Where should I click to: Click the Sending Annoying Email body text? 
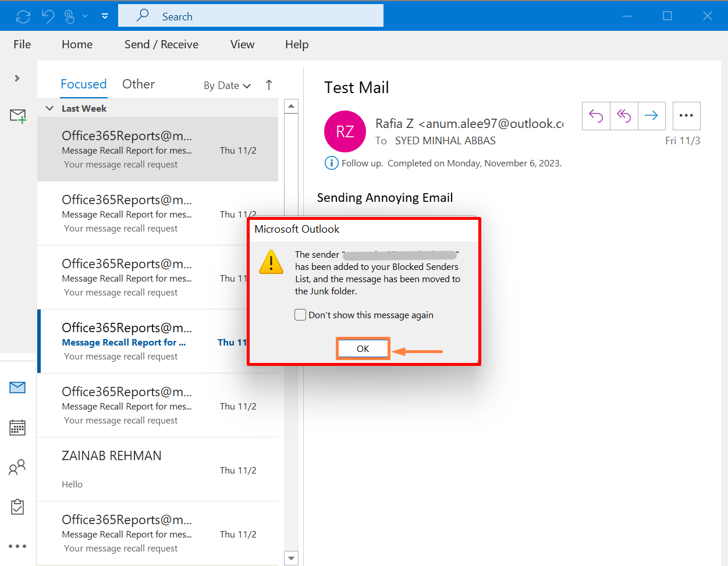click(385, 198)
